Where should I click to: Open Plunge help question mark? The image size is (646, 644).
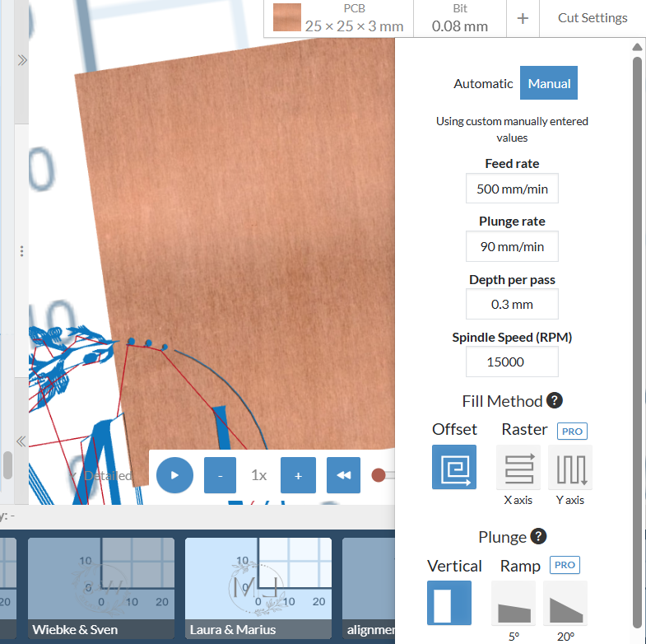click(x=539, y=537)
